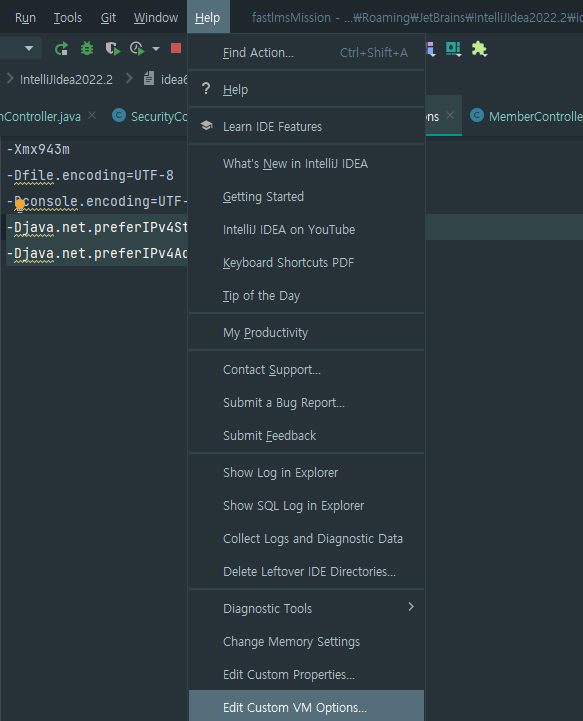Select Delete Leftover IDE Directories...

[306, 572]
